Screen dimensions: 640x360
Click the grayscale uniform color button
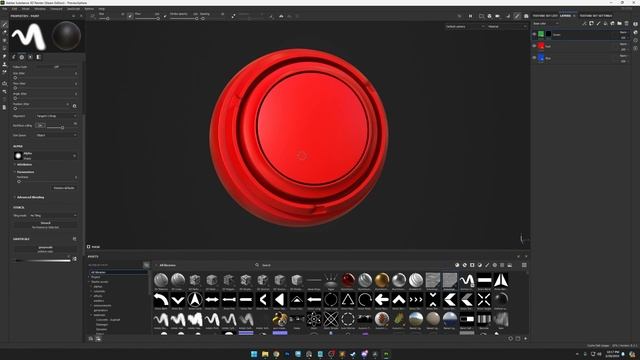pos(45,249)
